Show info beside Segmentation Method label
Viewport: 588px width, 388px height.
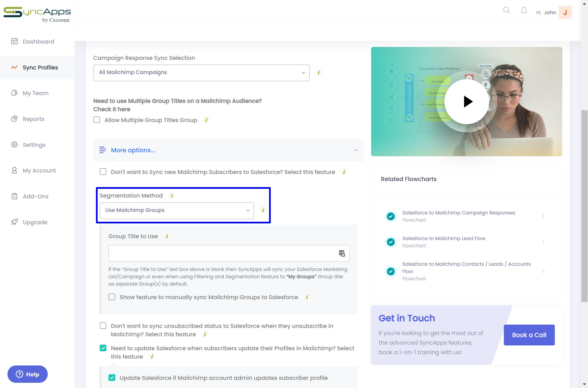[x=172, y=195]
